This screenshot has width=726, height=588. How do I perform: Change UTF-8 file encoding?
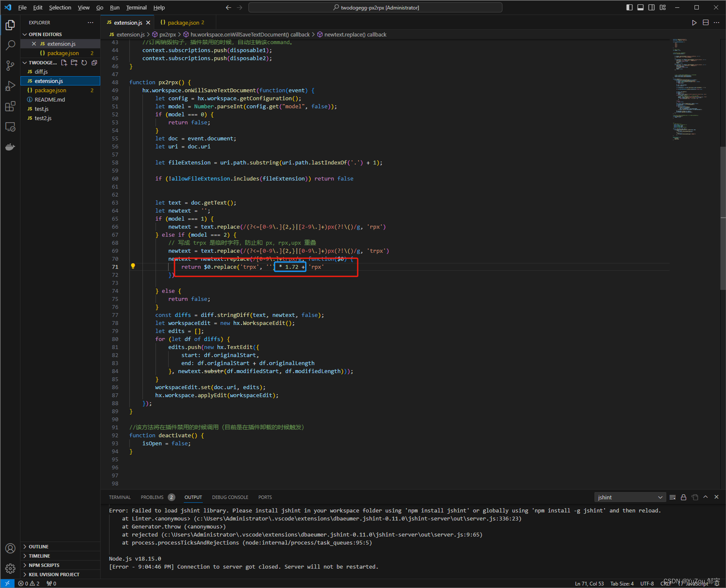pyautogui.click(x=647, y=584)
